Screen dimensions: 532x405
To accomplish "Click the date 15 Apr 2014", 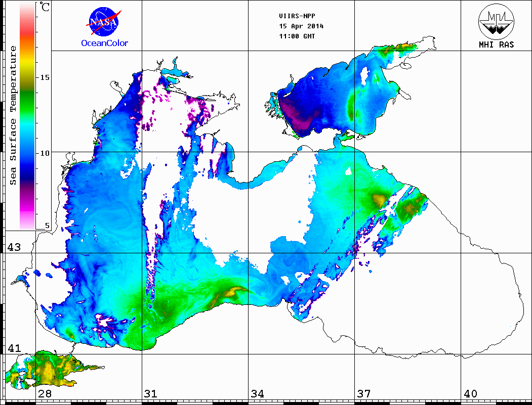I will pos(301,26).
